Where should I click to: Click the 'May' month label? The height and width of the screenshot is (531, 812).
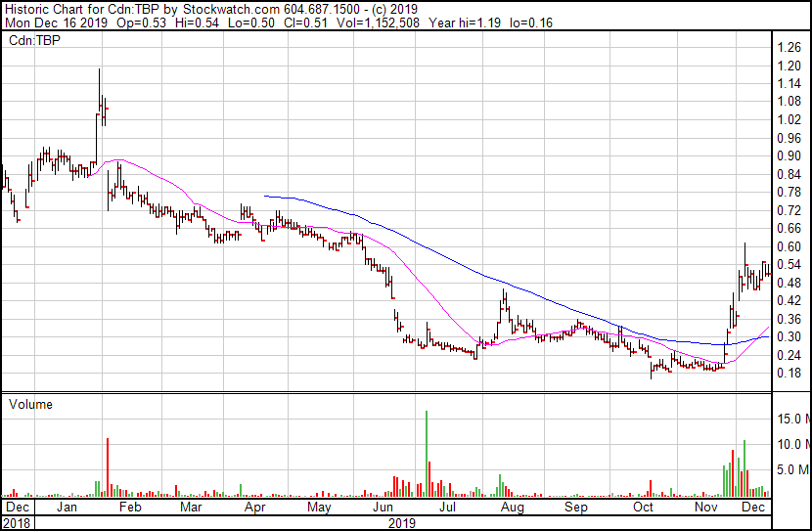[x=319, y=508]
